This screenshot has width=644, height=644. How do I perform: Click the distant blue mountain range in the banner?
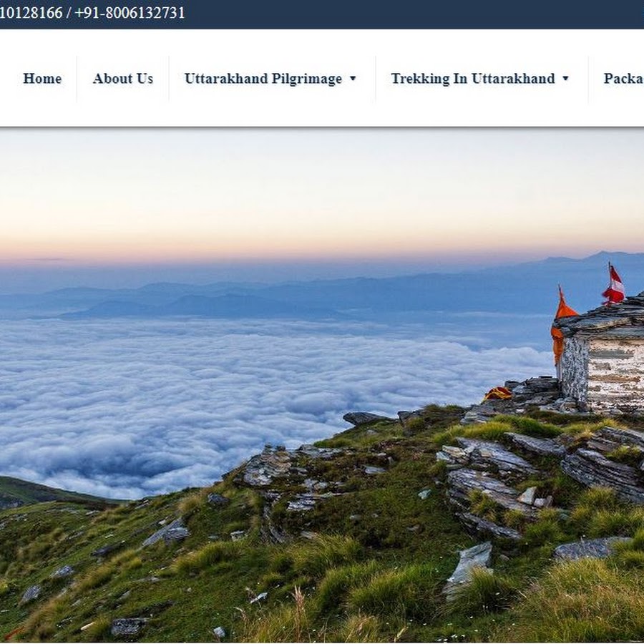(x=288, y=293)
